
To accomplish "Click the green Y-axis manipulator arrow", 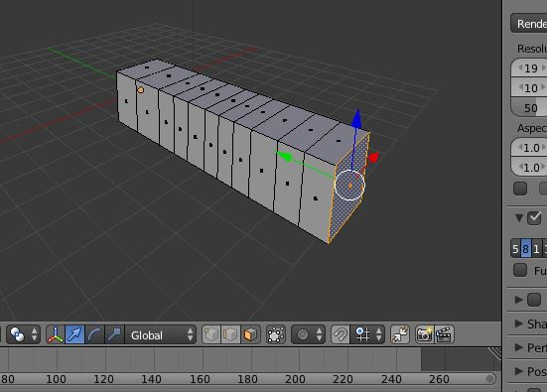I will click(x=285, y=157).
